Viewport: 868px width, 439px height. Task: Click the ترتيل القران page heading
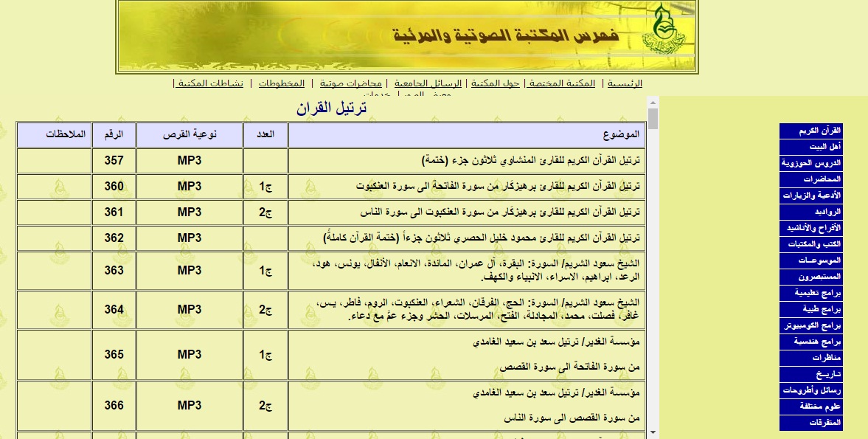tap(331, 108)
